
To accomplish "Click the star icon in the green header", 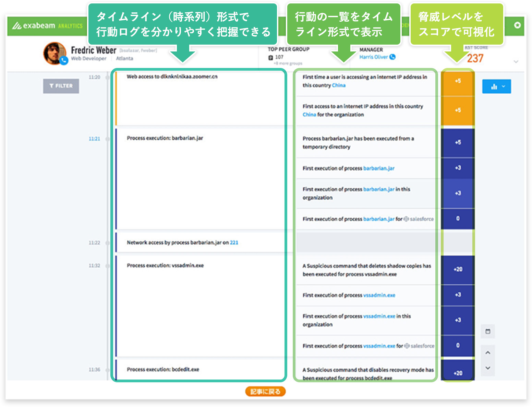I will click(x=517, y=25).
